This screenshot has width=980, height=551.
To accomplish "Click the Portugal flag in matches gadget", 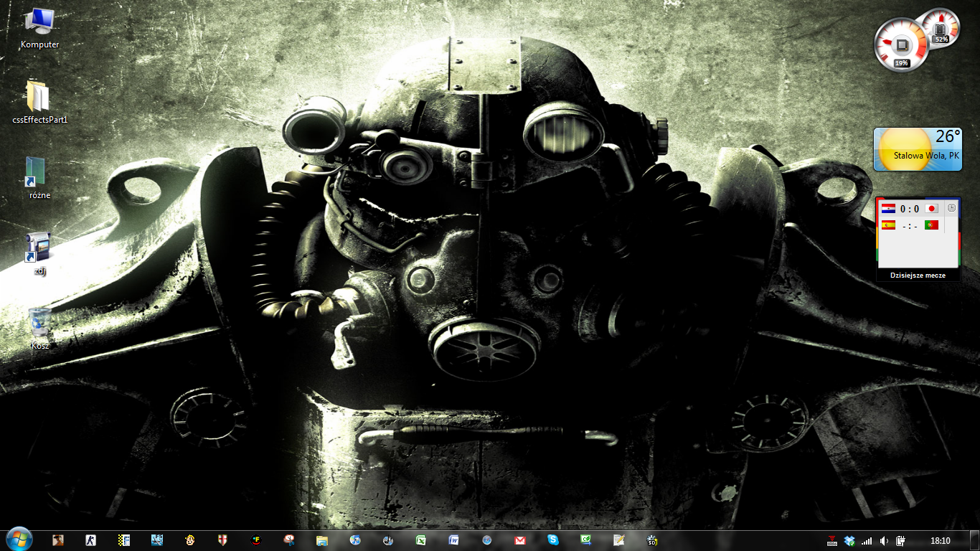I will click(x=932, y=225).
